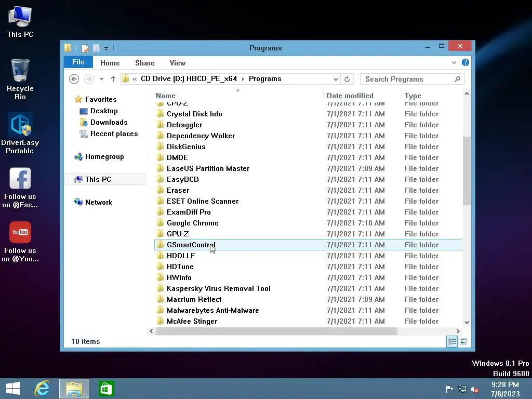
Task: Click the HWInfo folder icon
Action: (160, 277)
